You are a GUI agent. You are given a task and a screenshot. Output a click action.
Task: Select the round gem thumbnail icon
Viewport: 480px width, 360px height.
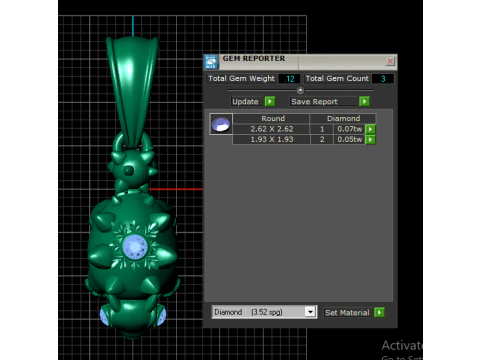pos(221,124)
